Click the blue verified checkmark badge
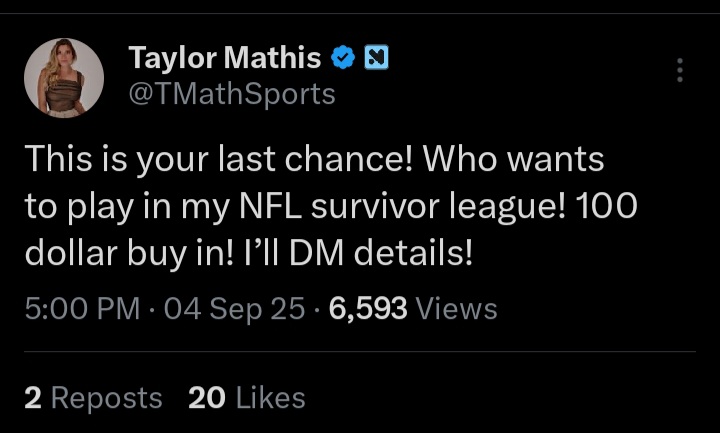Image resolution: width=720 pixels, height=433 pixels. click(343, 59)
